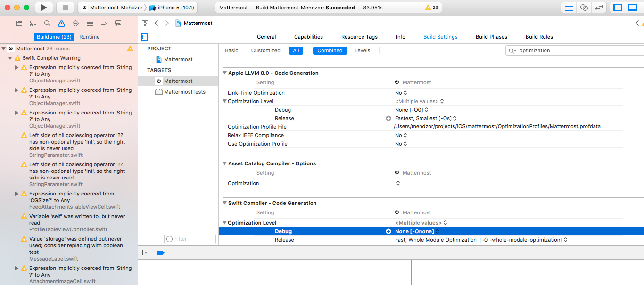Collapse Swift Compiler Code Generation section
The image size is (644, 285).
point(225,203)
